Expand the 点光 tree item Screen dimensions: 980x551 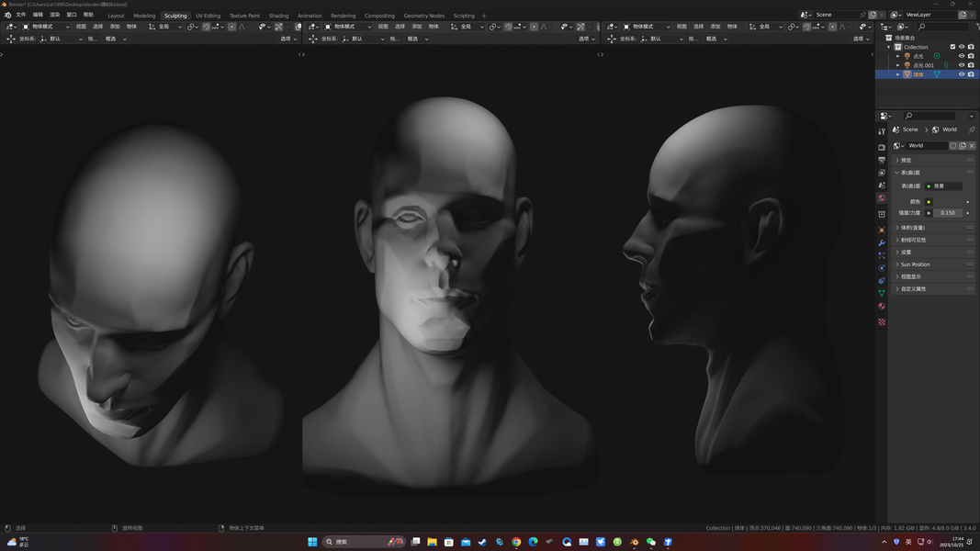point(898,56)
